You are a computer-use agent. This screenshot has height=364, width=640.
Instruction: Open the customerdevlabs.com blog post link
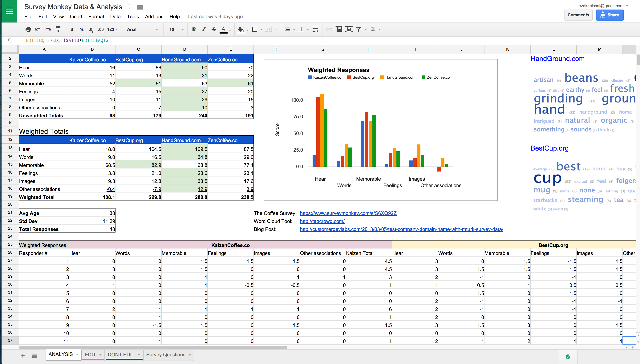(402, 229)
